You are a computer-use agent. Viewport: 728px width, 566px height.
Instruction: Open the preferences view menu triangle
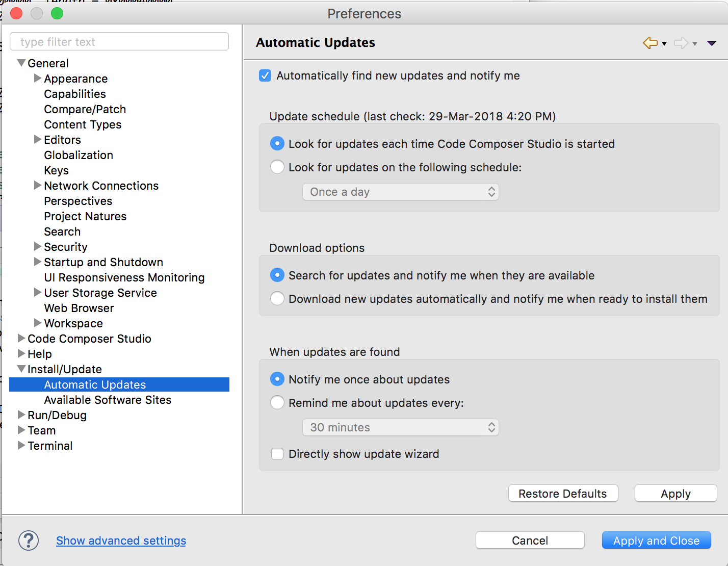(x=712, y=43)
